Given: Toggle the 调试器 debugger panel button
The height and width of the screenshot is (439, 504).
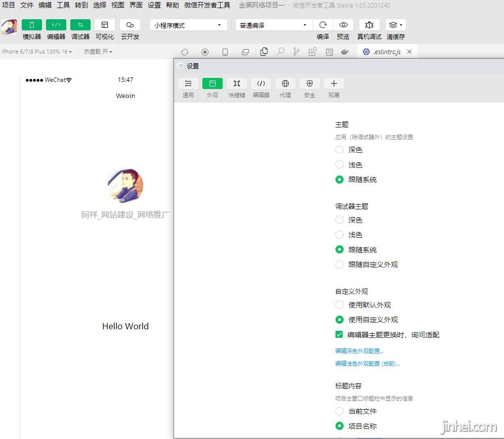Looking at the screenshot, I should tap(80, 25).
